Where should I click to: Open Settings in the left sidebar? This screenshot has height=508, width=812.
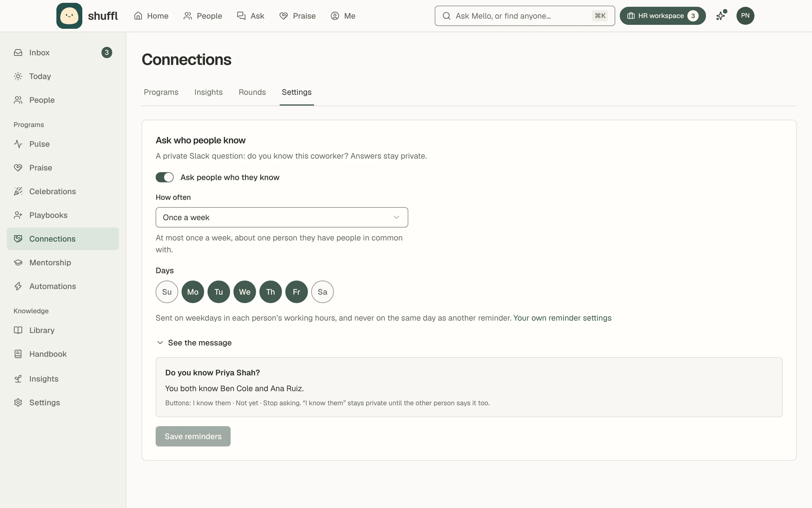pos(63,402)
